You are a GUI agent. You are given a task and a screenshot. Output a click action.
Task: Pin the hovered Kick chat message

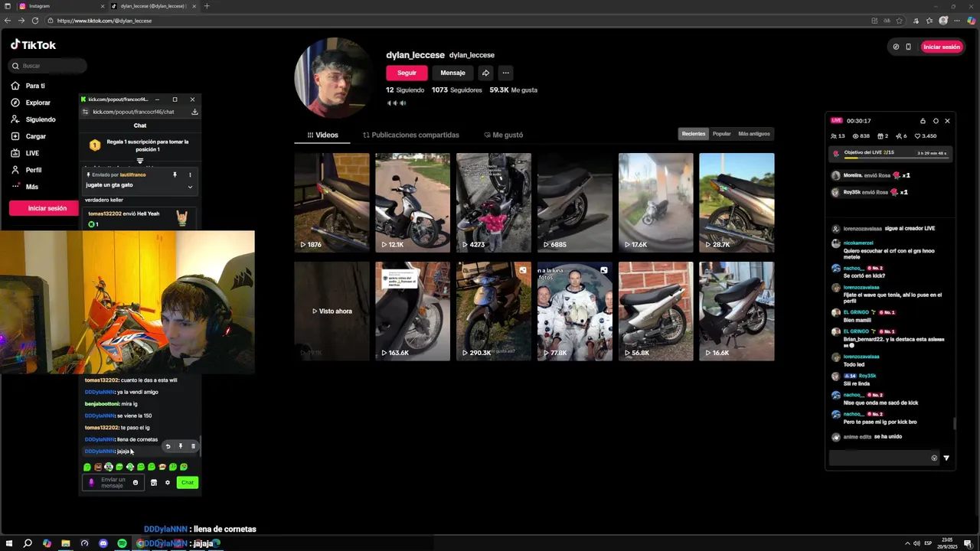pos(181,446)
